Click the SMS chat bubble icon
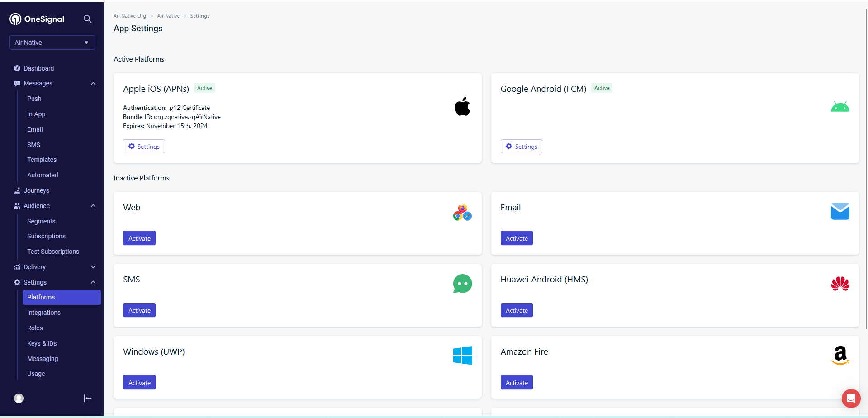Image resolution: width=868 pixels, height=418 pixels. click(462, 284)
